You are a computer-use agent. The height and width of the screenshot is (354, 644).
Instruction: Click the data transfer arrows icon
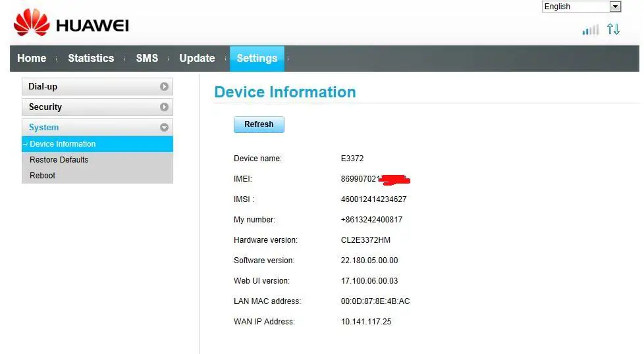[x=613, y=29]
